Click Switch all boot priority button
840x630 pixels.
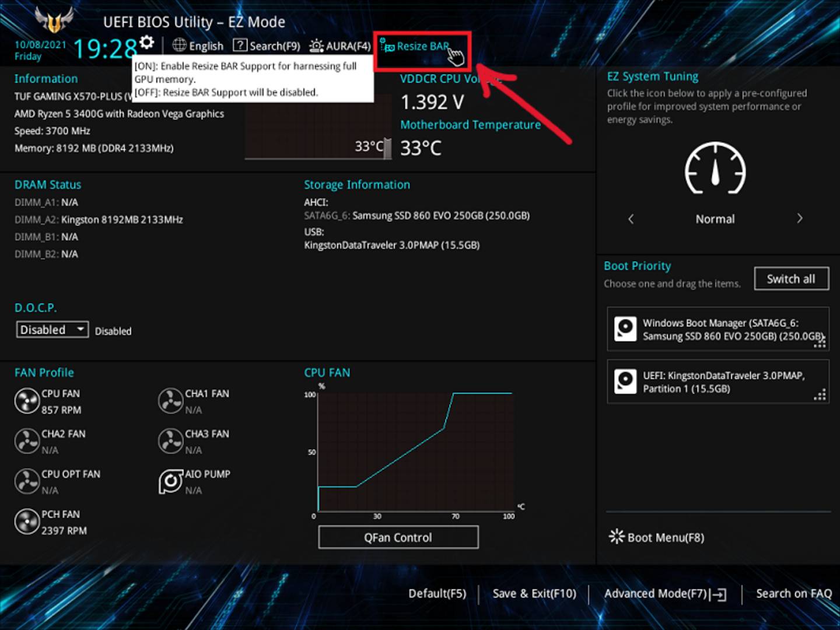click(x=791, y=278)
